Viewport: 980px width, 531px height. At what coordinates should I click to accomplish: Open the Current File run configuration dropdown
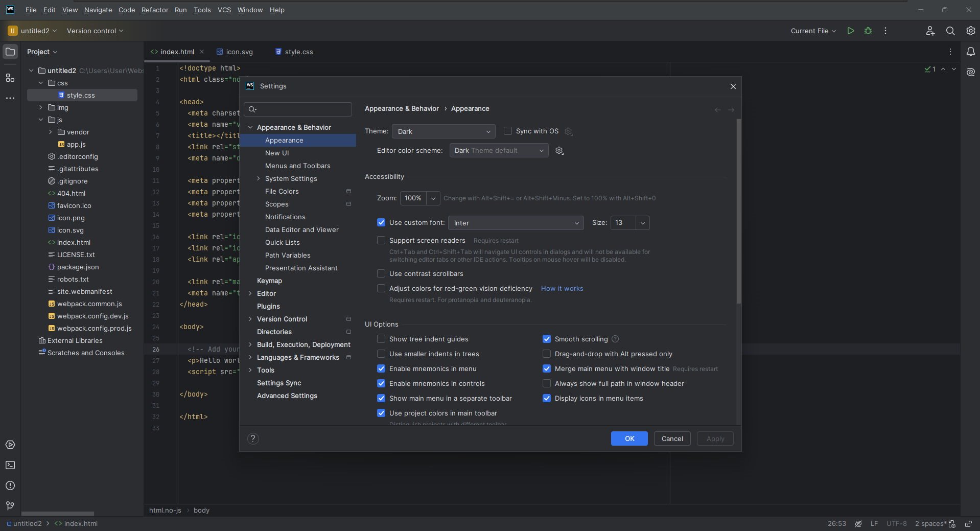tap(813, 31)
